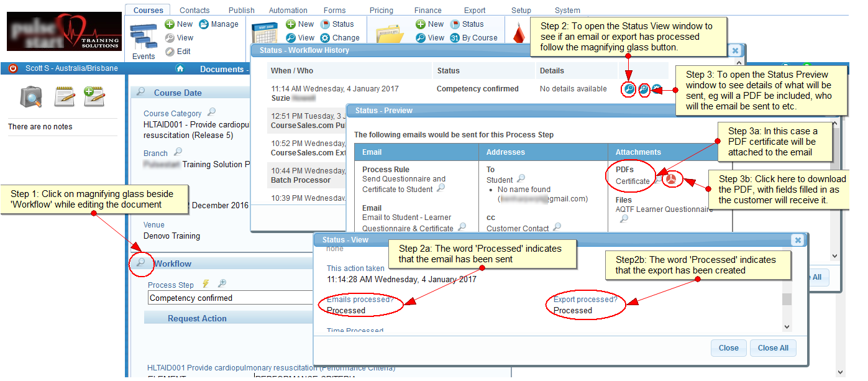This screenshot has height=381, width=868.
Task: Click 'Scott S - Australia/Brisbane' user label
Action: [71, 68]
